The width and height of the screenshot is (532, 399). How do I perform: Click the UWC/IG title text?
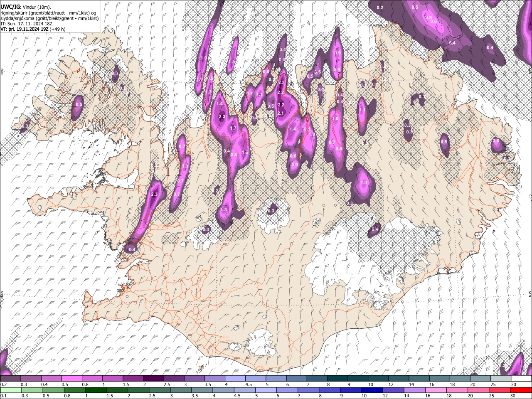click(x=10, y=7)
